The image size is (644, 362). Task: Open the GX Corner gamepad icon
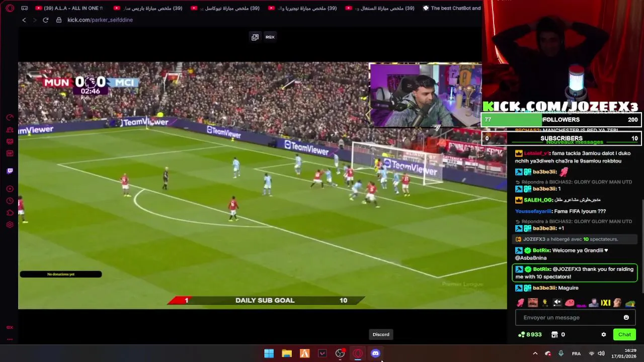point(24,8)
